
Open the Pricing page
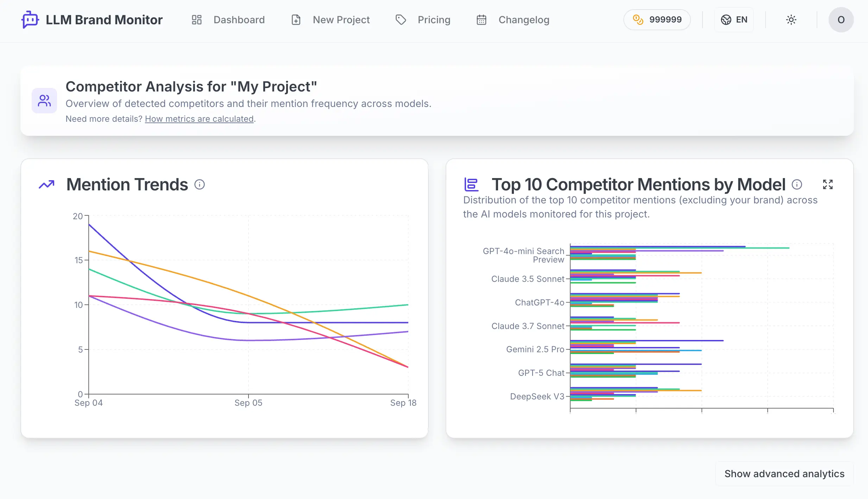point(434,20)
